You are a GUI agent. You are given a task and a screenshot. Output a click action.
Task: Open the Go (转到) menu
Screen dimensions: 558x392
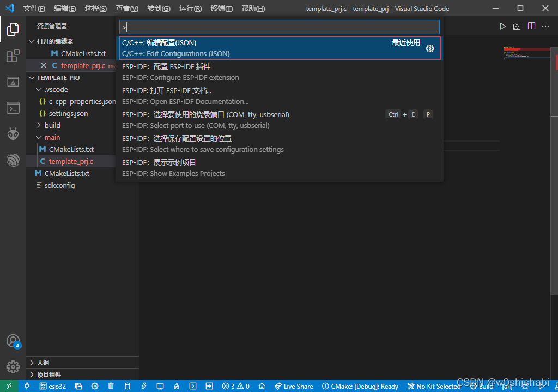159,9
